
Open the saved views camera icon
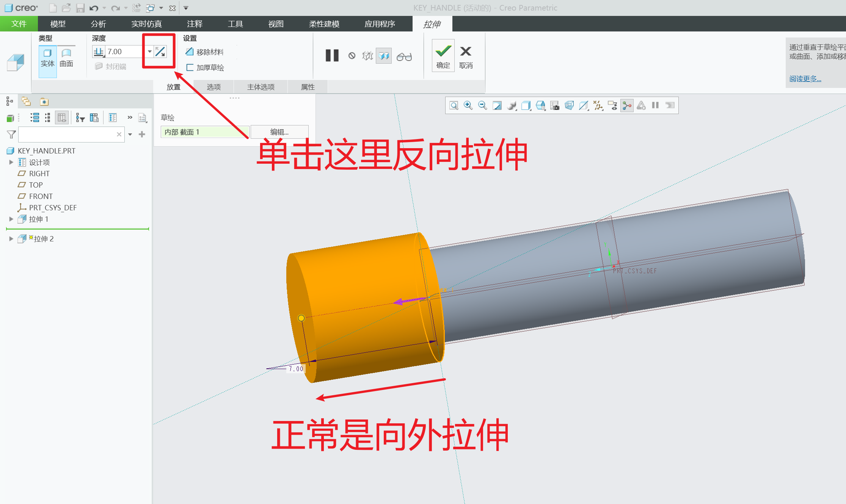[555, 105]
